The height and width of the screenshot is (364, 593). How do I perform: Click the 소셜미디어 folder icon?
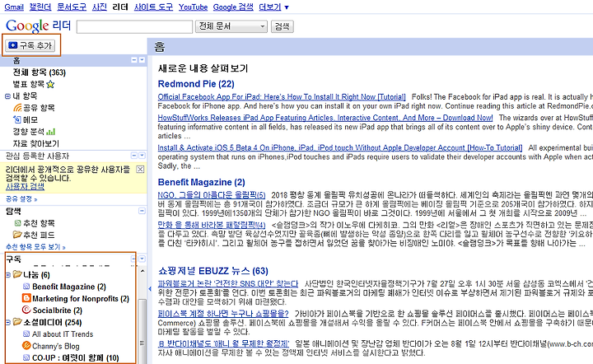tap(17, 322)
